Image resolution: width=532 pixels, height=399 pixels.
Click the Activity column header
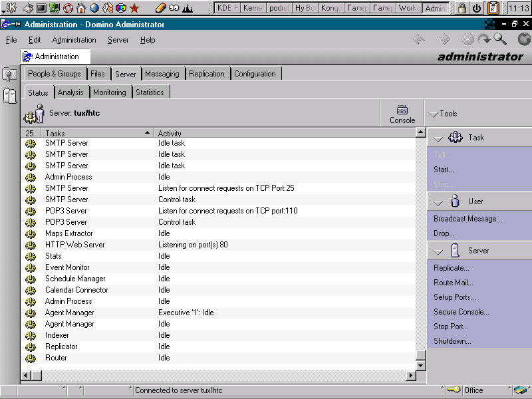click(x=285, y=132)
